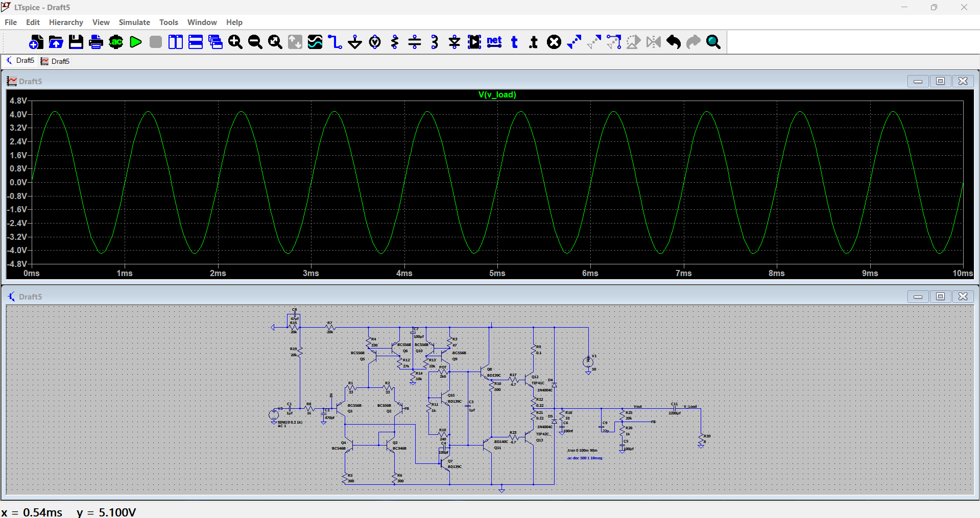Select the Text comment tool

514,42
